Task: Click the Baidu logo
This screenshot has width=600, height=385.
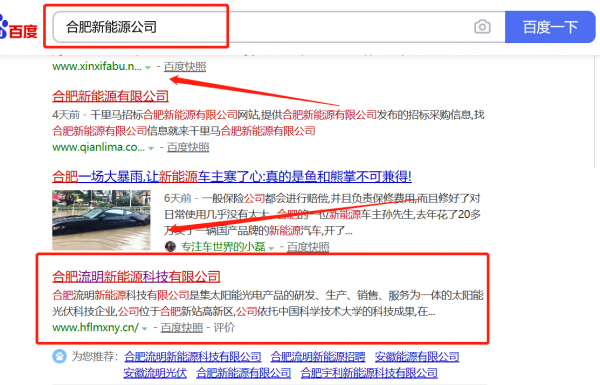Action: 18,28
